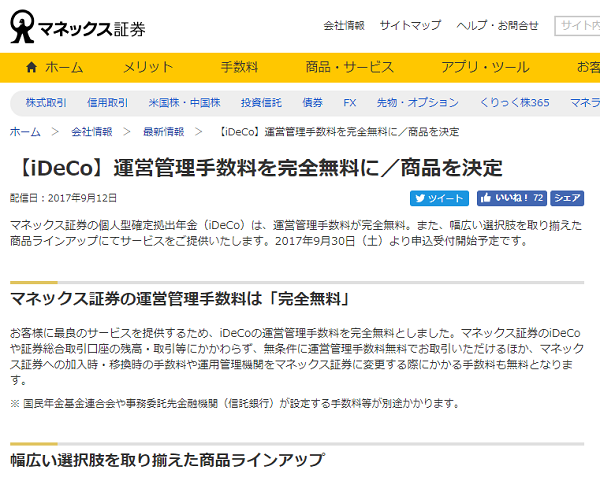Click the main iDeCo article headline
Viewport: 600px width, 481px height.
point(259,168)
